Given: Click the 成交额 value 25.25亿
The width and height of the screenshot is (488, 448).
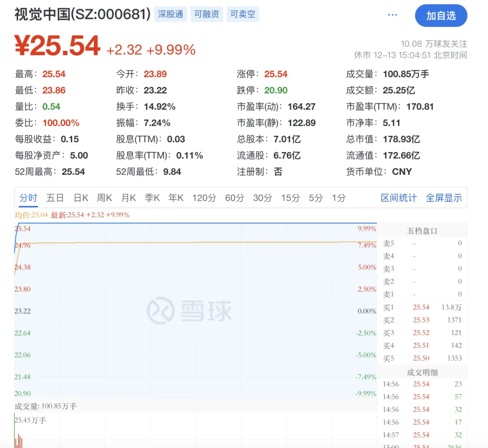Looking at the screenshot, I should pos(399,90).
